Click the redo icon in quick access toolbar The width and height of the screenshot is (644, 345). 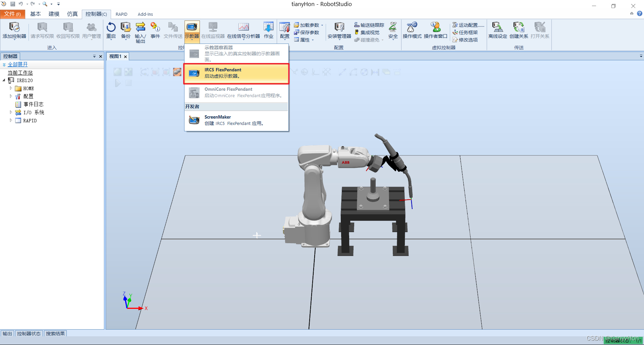33,4
